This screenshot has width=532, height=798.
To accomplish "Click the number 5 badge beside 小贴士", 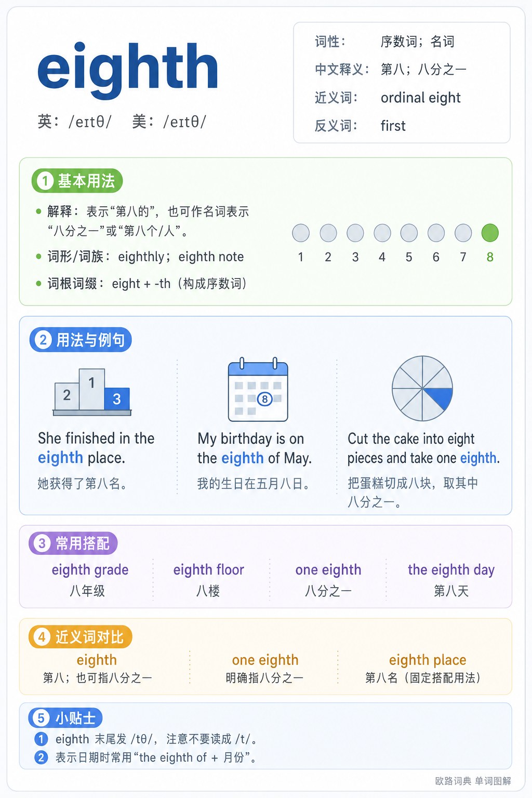I will pyautogui.click(x=41, y=718).
